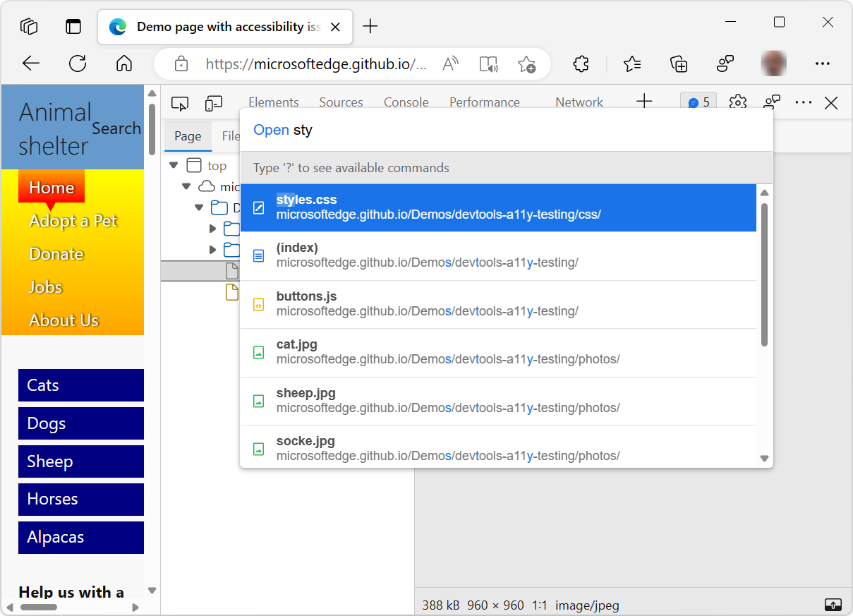This screenshot has width=853, height=616.
Task: Switch to the Performance tab
Action: [x=485, y=102]
